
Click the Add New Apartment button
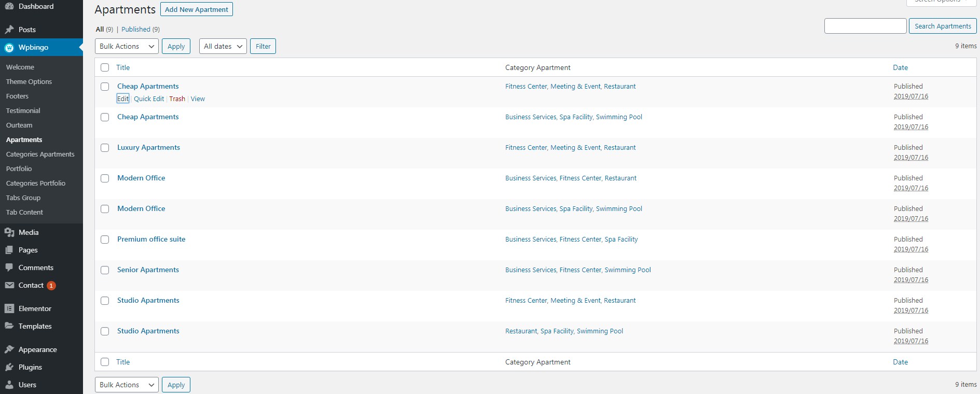197,9
